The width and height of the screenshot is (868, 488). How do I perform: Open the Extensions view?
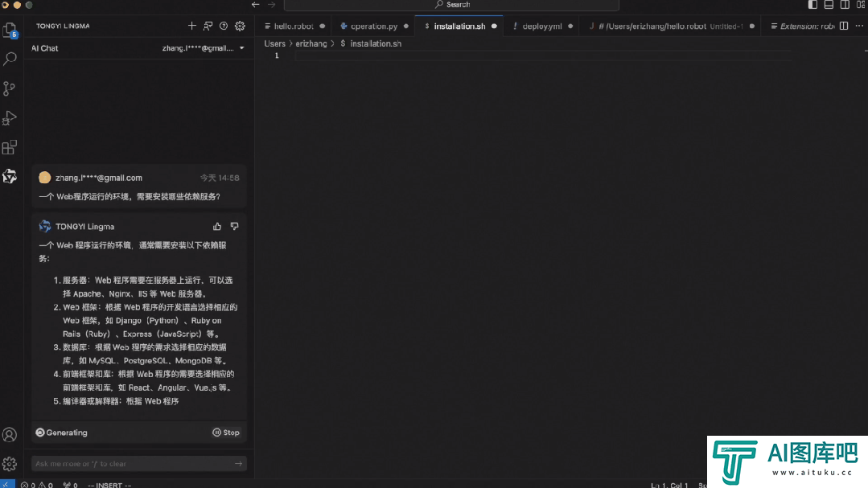click(x=10, y=147)
